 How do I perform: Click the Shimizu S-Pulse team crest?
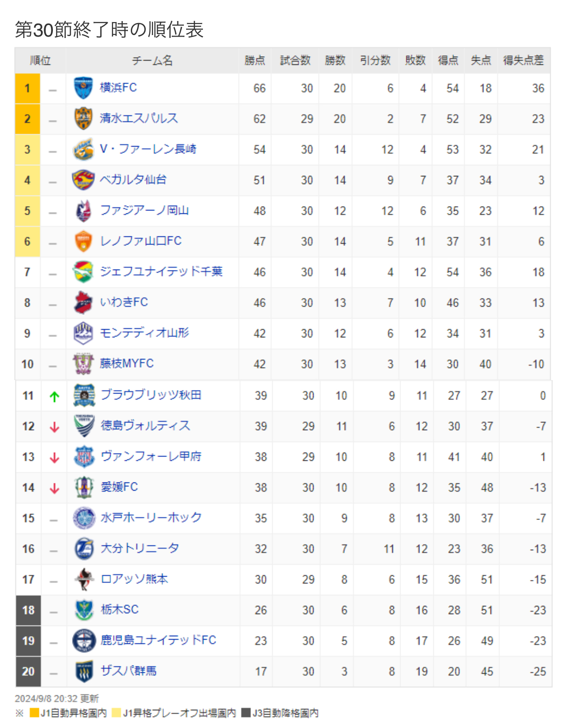pyautogui.click(x=83, y=119)
